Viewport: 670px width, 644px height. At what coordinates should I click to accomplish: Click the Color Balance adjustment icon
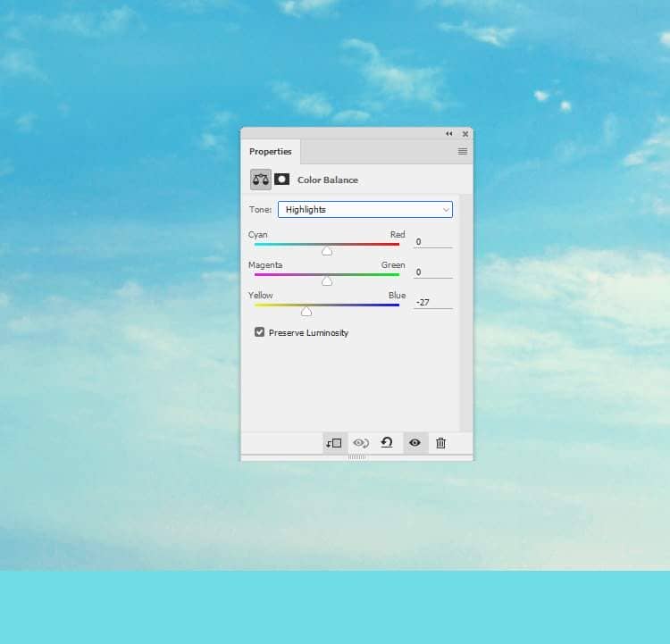(x=260, y=180)
